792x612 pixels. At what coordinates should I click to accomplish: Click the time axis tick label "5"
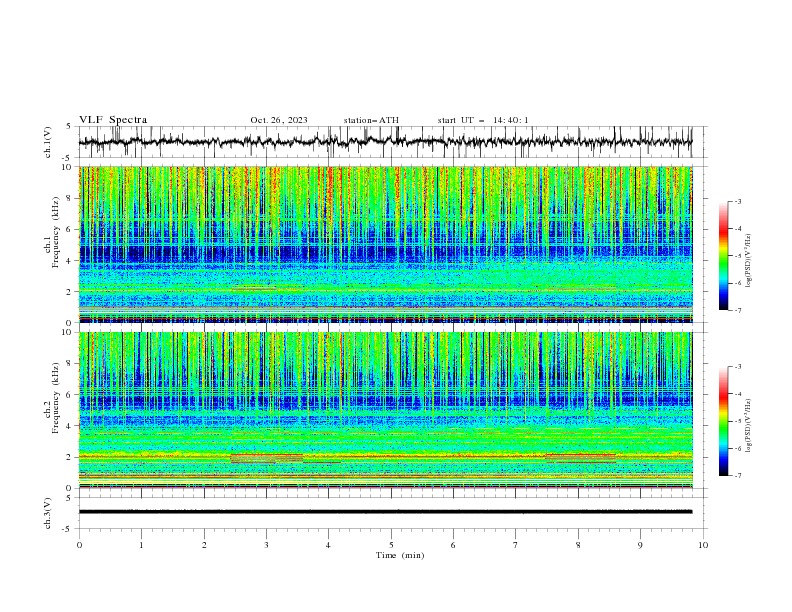pos(391,545)
